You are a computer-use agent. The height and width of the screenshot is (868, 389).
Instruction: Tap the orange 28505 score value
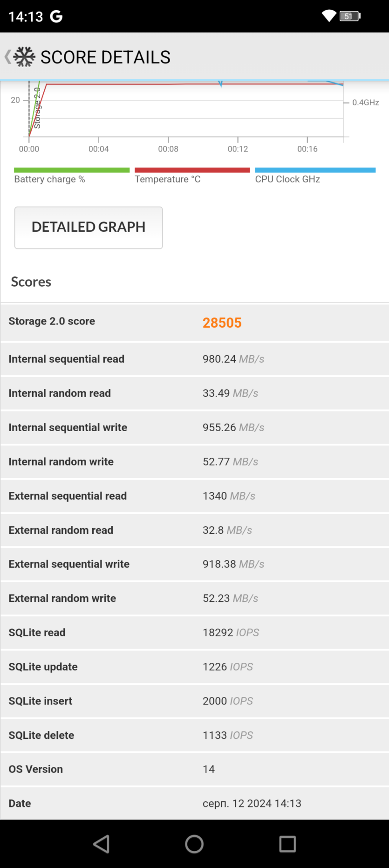point(222,323)
